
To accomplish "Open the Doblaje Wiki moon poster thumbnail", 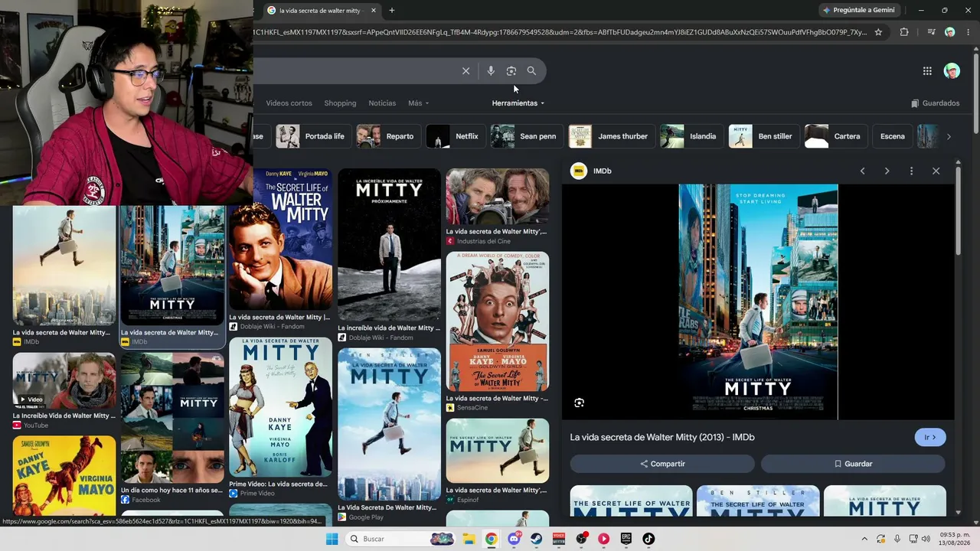I will (x=389, y=245).
